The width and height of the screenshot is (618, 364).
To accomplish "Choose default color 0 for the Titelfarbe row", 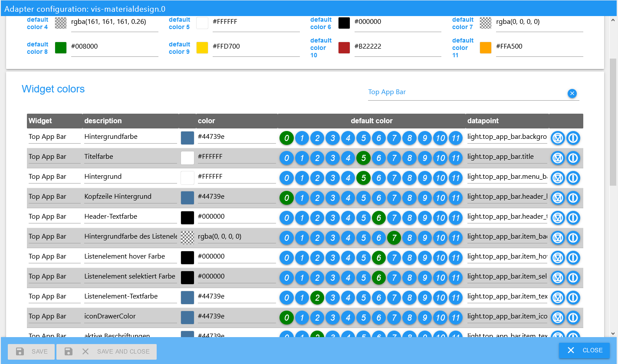I will [286, 158].
